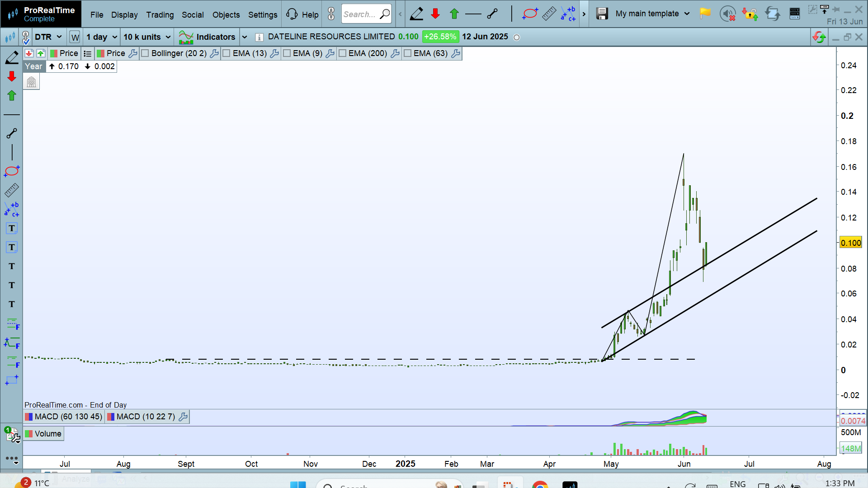Open Settings menu
Viewport: 868px width, 488px height.
pyautogui.click(x=263, y=14)
